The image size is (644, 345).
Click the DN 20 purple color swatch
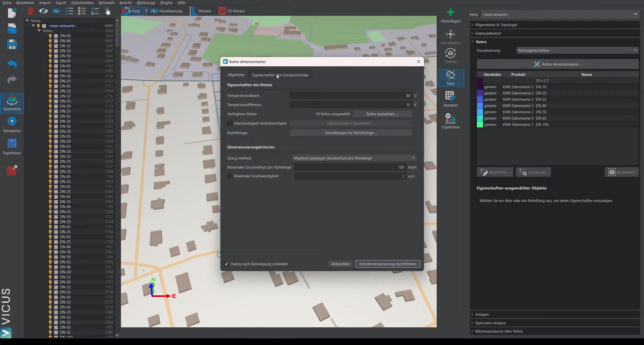click(480, 87)
